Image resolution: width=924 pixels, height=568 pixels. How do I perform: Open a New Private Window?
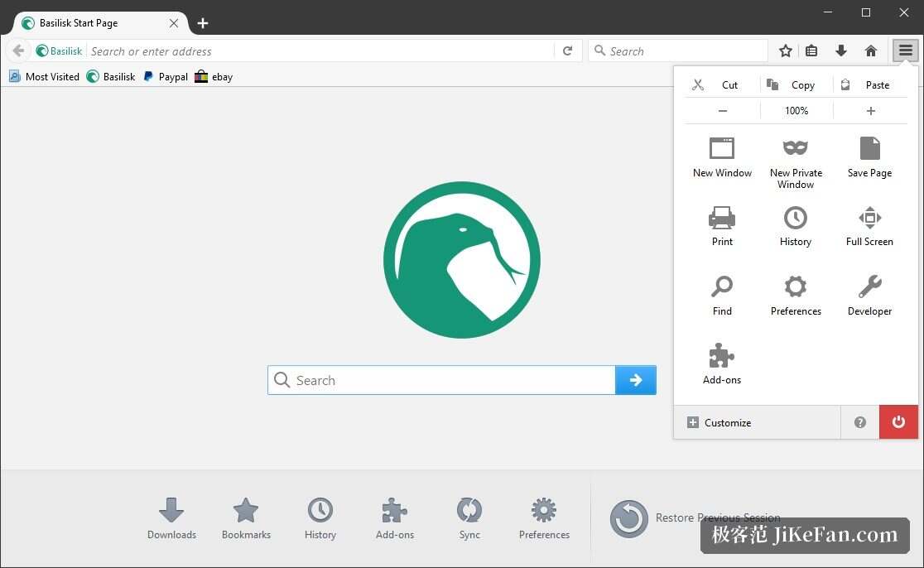click(796, 162)
